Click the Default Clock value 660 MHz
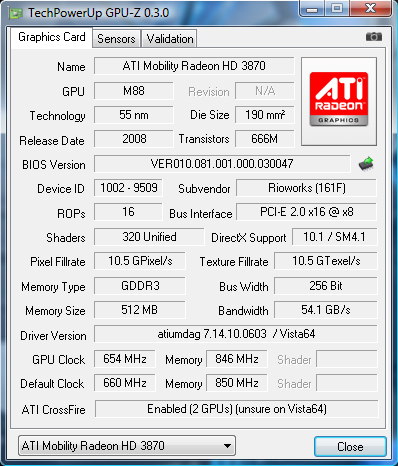Screen dimensions: 398x466 [x=125, y=383]
